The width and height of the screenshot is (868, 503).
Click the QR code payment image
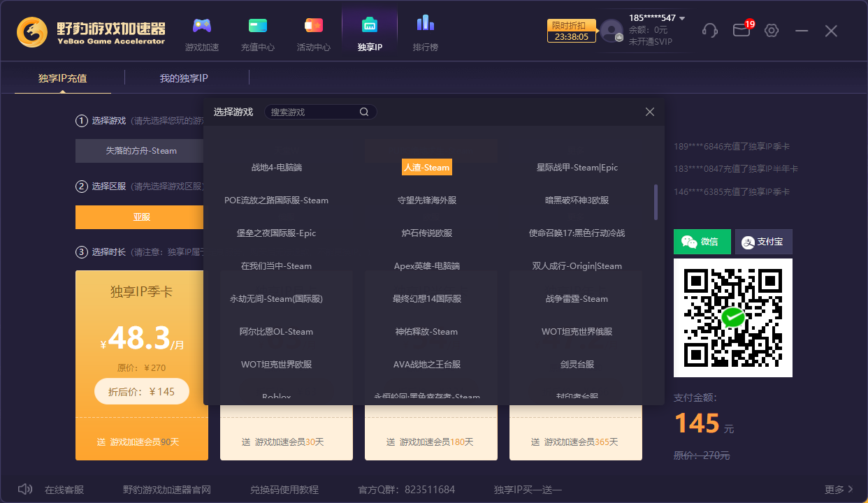click(x=733, y=318)
